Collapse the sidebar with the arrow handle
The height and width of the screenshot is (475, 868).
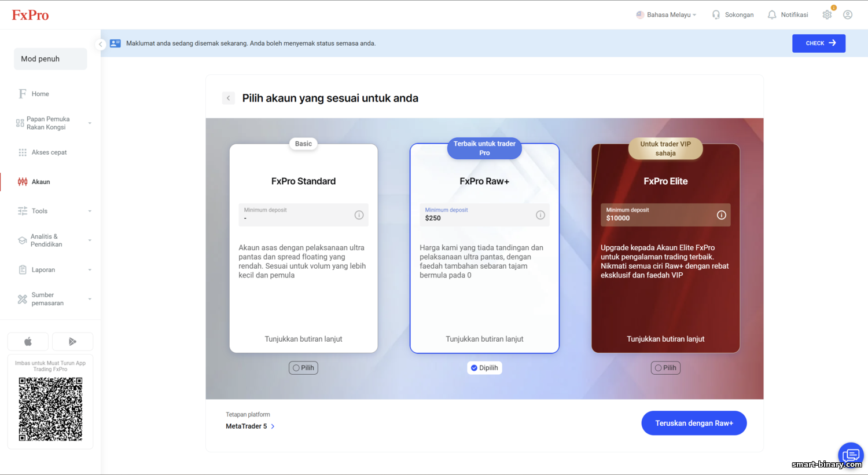100,44
